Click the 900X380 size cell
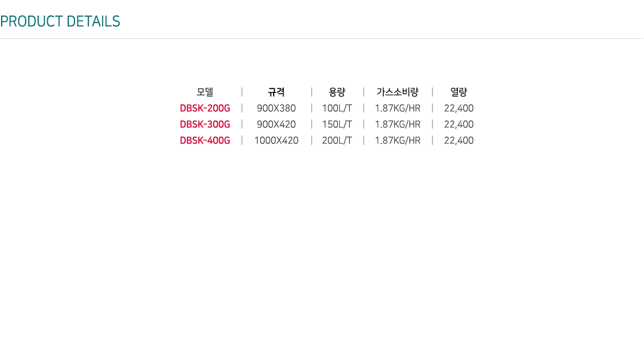Viewport: 644px width, 360px height. 276,109
